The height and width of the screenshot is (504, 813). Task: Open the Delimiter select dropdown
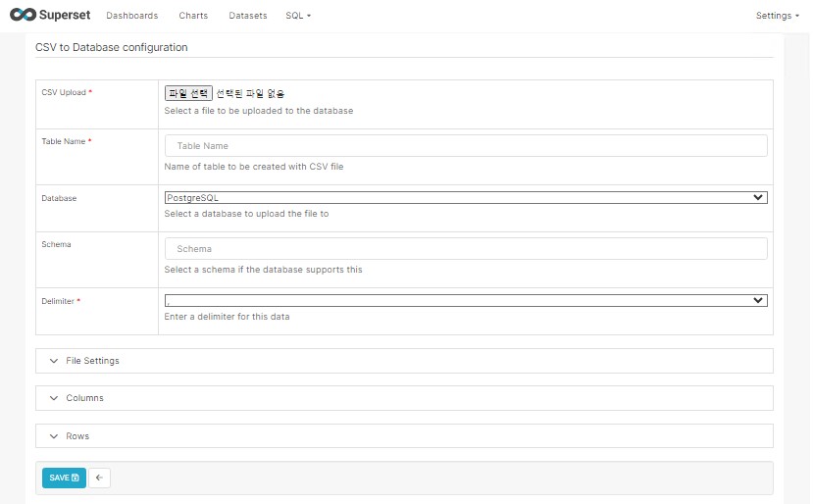point(465,301)
